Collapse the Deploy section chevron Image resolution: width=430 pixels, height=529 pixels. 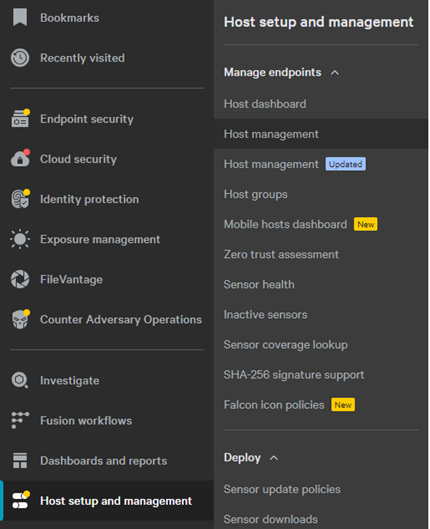[x=274, y=458]
